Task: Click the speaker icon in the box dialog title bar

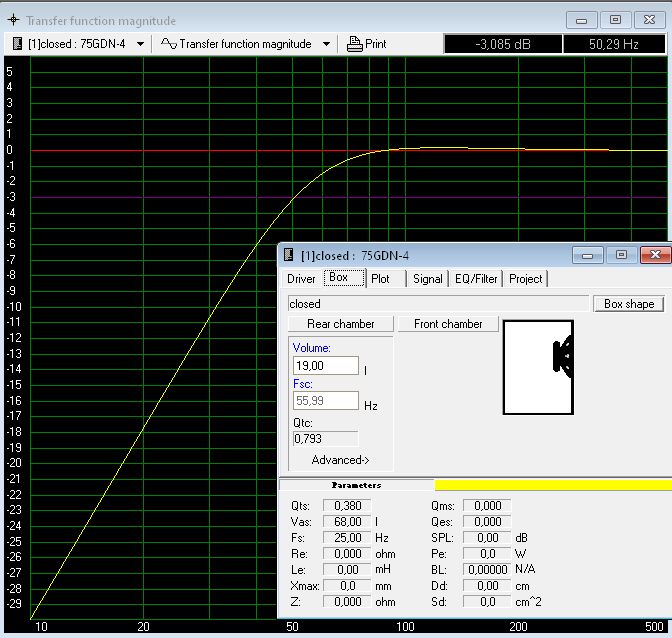Action: [x=289, y=255]
